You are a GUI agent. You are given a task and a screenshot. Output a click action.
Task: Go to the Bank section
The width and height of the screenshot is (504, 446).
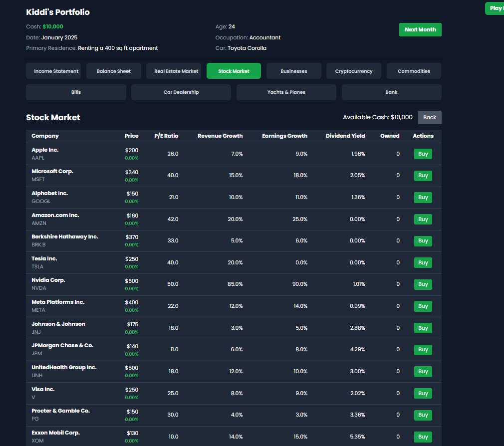392,92
